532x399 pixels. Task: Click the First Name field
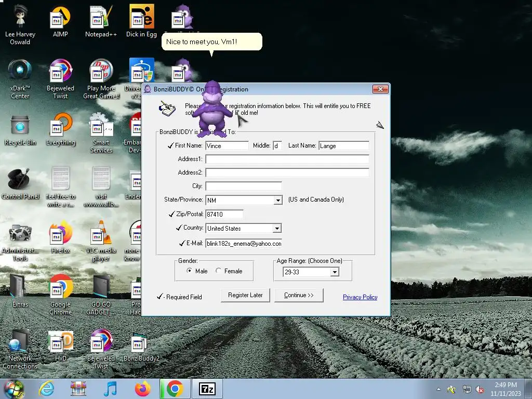click(227, 146)
